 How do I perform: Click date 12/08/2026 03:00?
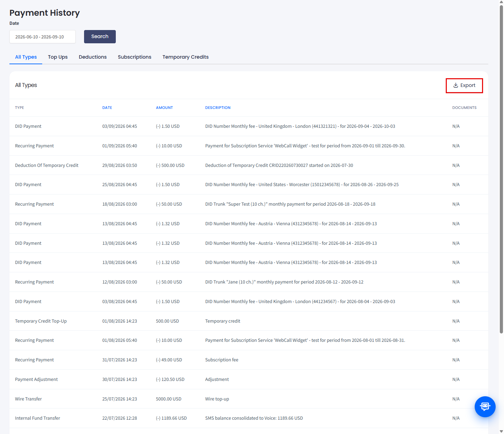tap(120, 282)
